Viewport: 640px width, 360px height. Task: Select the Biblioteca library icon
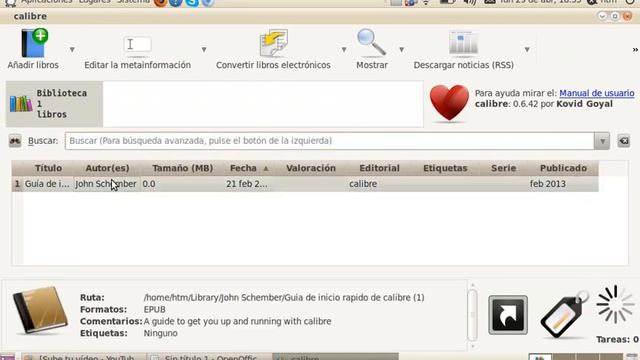click(x=21, y=104)
